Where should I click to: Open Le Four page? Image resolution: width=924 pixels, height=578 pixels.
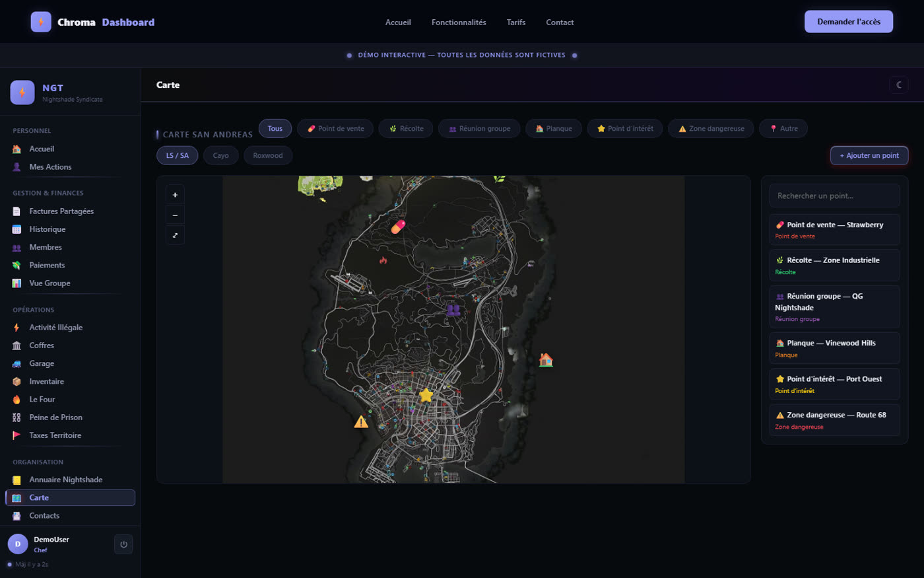70,400
